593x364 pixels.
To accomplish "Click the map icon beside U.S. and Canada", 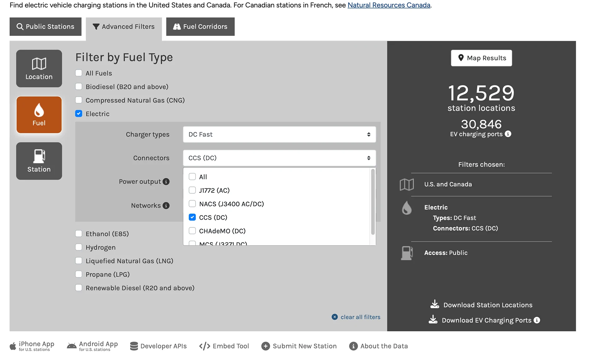I will pos(407,184).
